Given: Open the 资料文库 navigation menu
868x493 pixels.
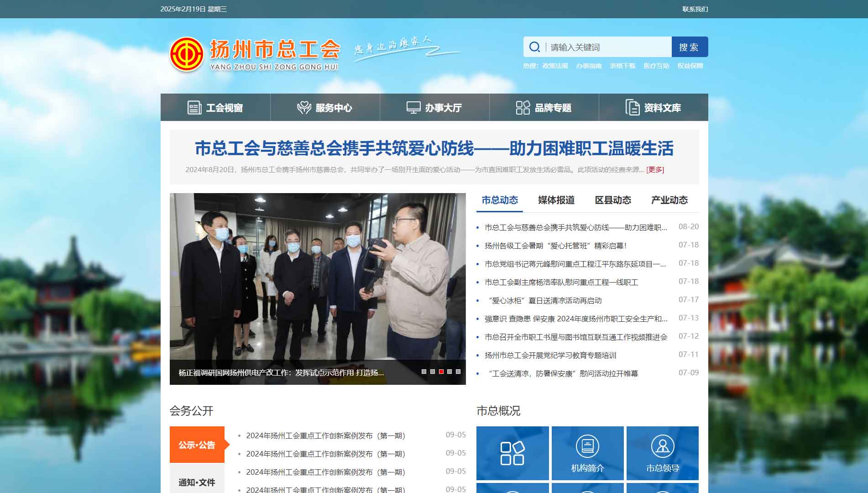Looking at the screenshot, I should tap(654, 107).
